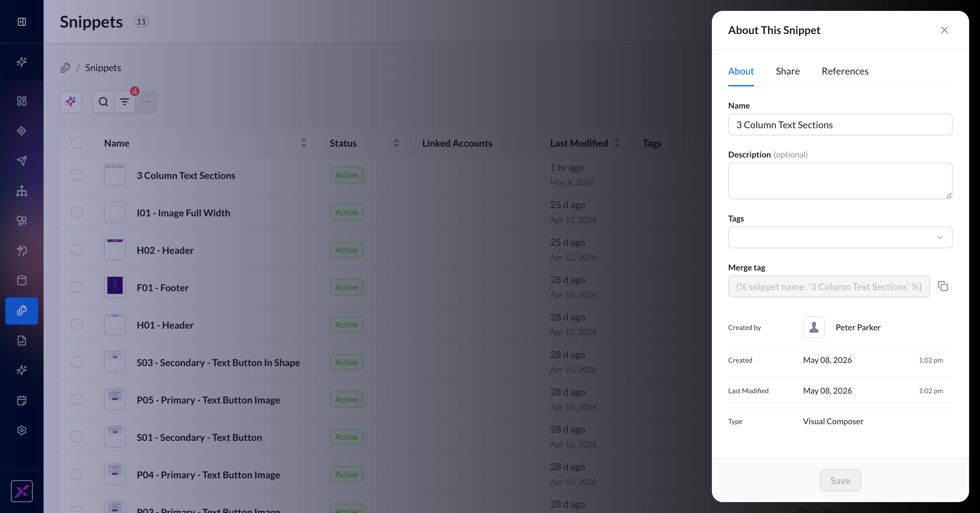Open the calendar icon in sidebar
Screen dimensions: 980x513
[x=22, y=400]
